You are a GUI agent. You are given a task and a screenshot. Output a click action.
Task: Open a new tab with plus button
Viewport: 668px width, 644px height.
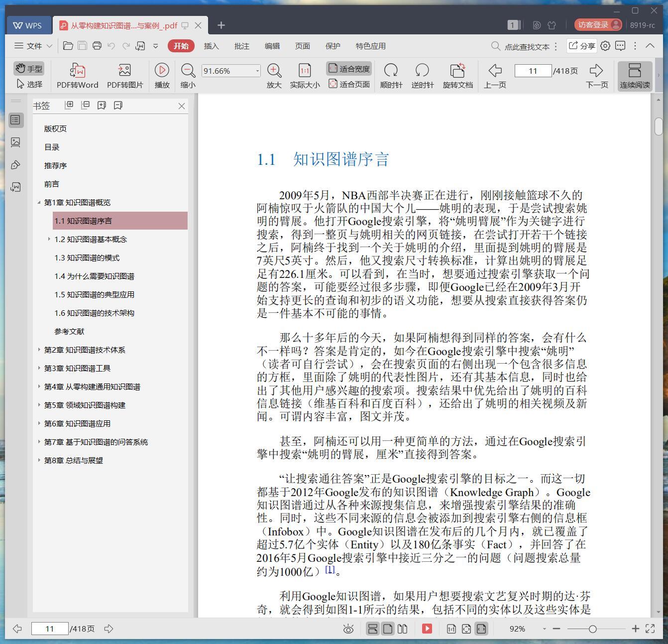point(221,25)
